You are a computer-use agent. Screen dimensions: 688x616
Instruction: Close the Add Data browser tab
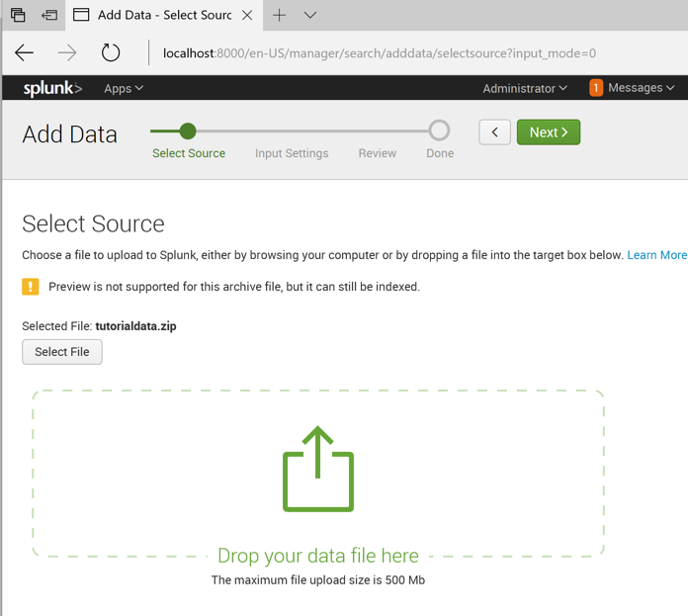pos(247,16)
